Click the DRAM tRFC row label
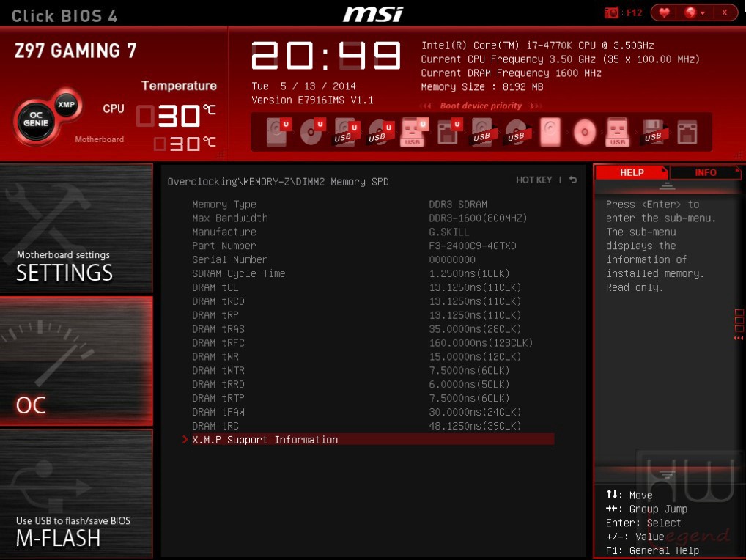 coord(218,342)
